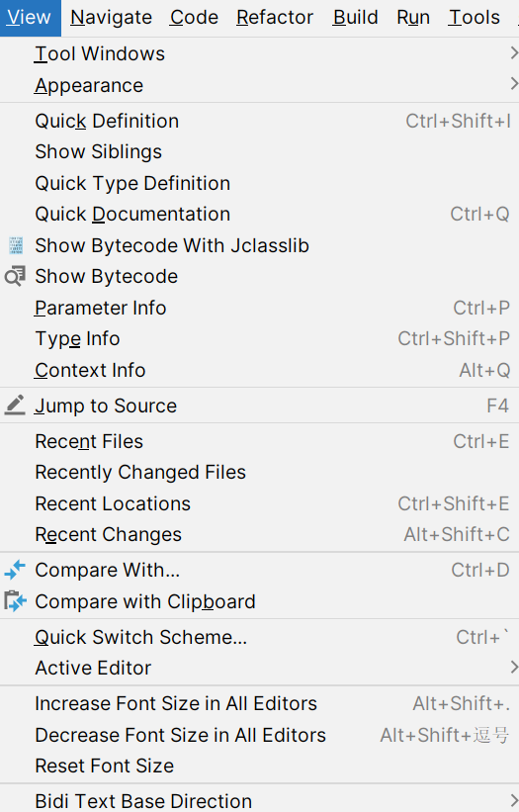Choose Recent Locations
This screenshot has height=812, width=519.
pos(259,503)
